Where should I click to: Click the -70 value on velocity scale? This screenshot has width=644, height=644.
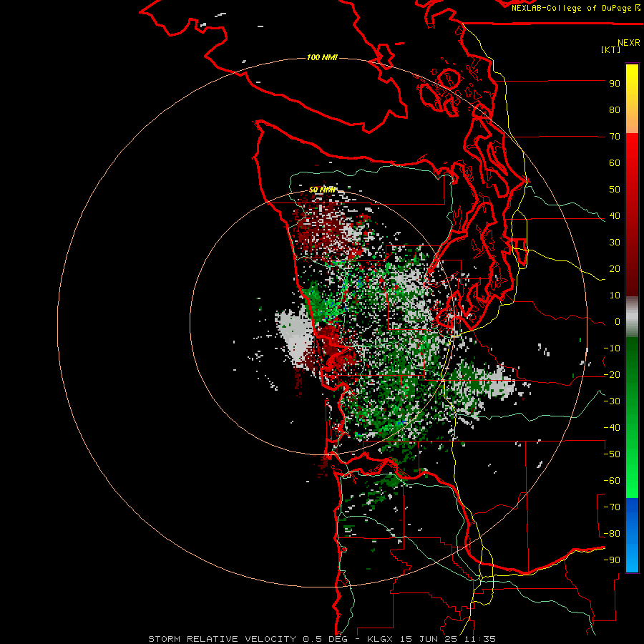pyautogui.click(x=612, y=507)
